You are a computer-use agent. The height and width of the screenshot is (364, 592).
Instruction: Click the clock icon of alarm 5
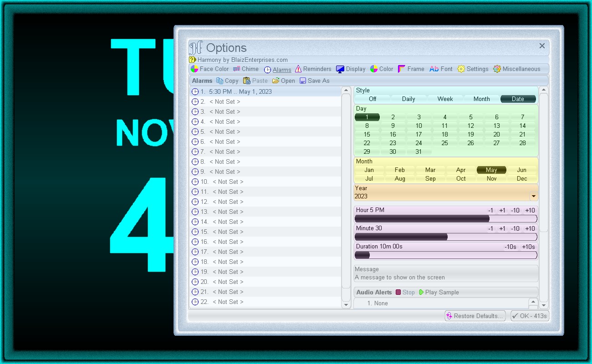click(195, 131)
